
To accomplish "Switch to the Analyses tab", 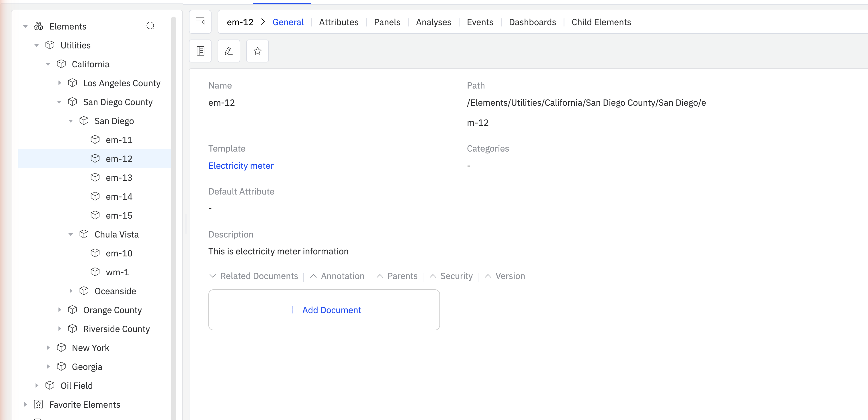I will tap(433, 22).
